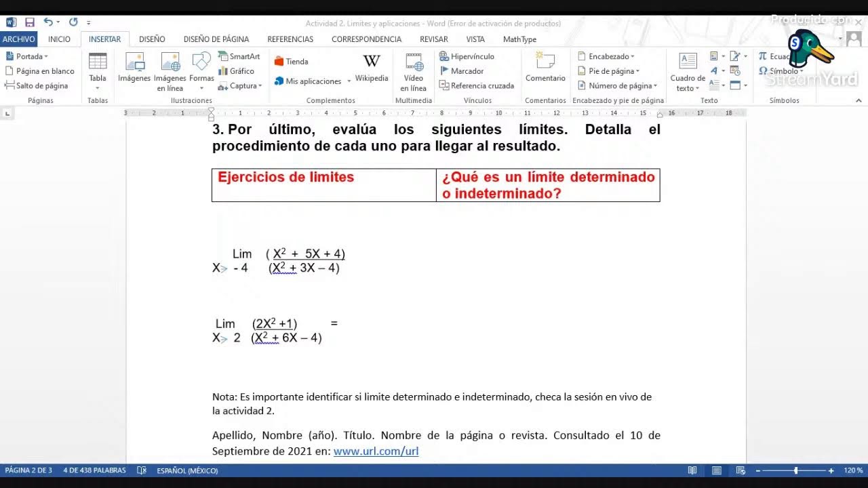868x488 pixels.
Task: Change language ESPAÑOL (MÉXICO)
Action: (x=187, y=470)
